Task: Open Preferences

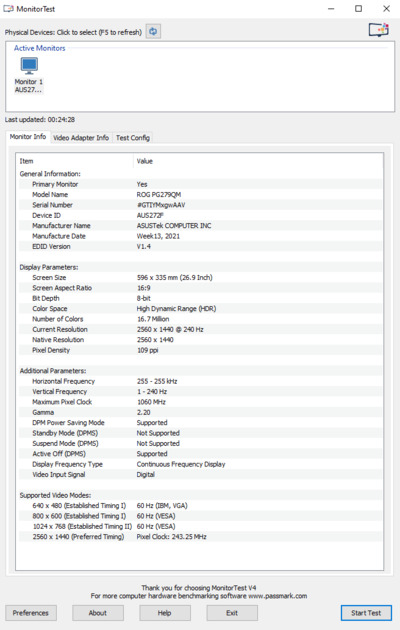Action: (31, 613)
